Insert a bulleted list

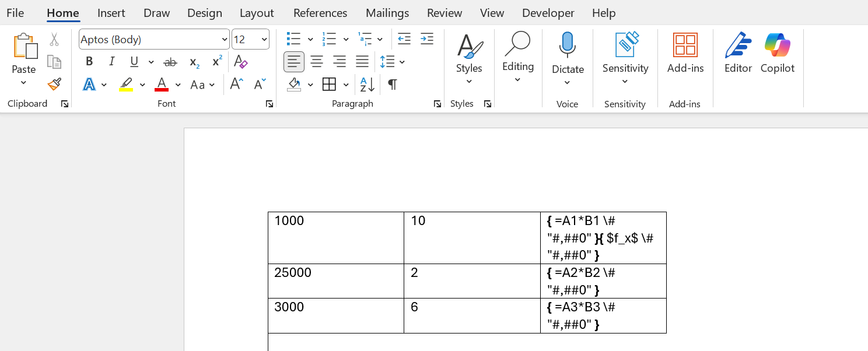click(x=294, y=39)
